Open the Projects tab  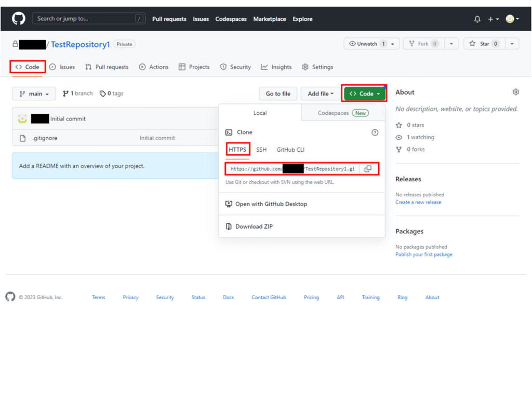[194, 67]
